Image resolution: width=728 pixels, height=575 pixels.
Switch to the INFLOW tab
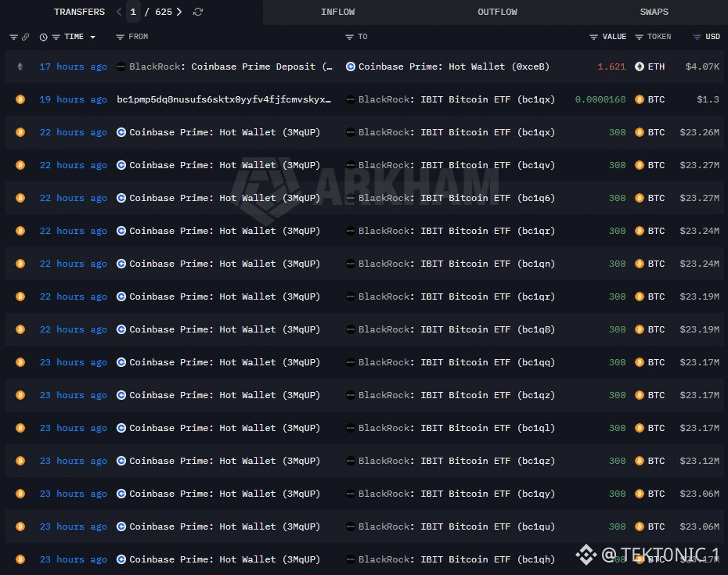(x=337, y=12)
